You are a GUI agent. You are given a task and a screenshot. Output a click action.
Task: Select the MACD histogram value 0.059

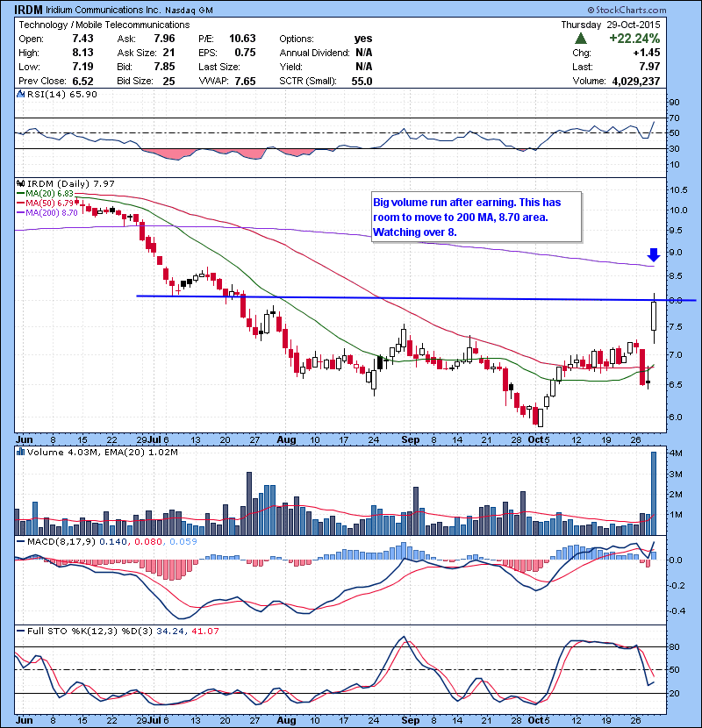pos(183,541)
